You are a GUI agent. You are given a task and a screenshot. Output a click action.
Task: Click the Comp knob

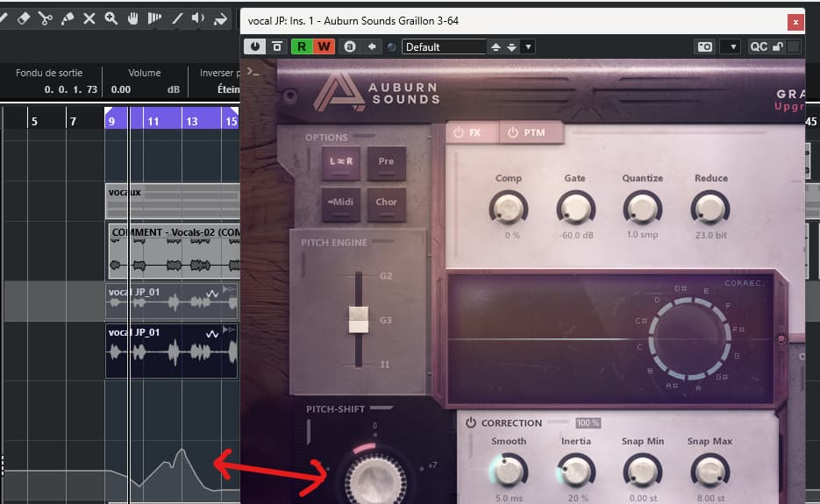click(509, 209)
